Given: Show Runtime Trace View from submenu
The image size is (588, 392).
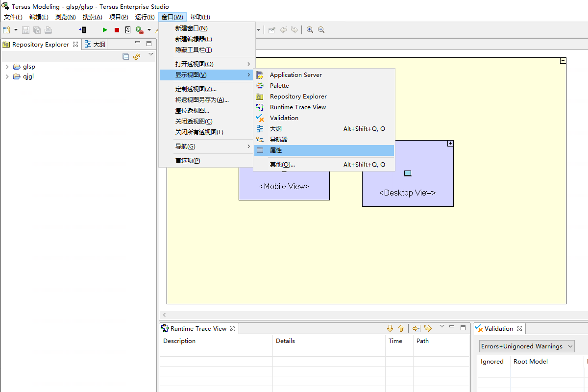Looking at the screenshot, I should point(324,107).
